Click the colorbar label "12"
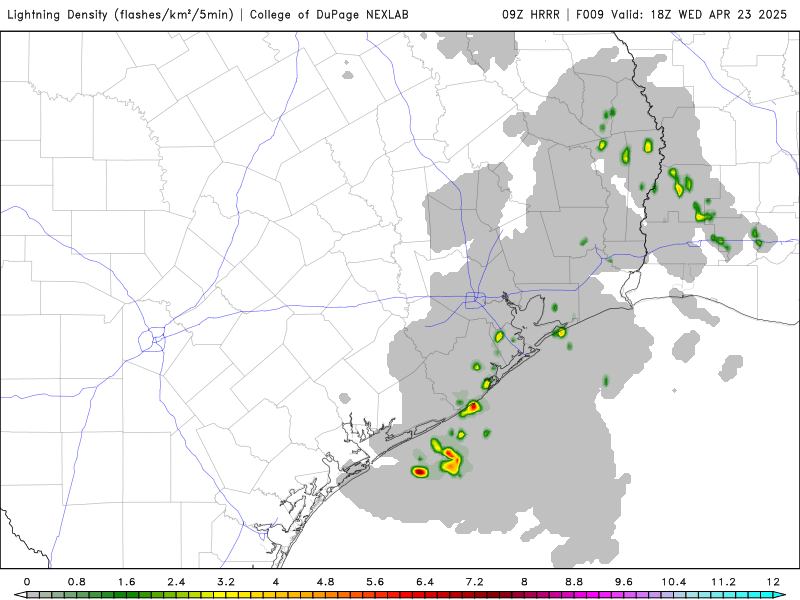Image resolution: width=800 pixels, height=600 pixels. click(x=773, y=582)
